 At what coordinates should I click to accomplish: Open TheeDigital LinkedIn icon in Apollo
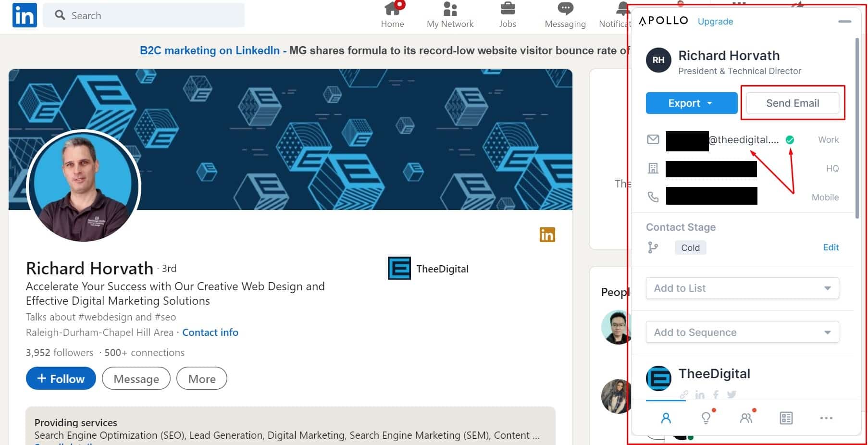point(700,395)
